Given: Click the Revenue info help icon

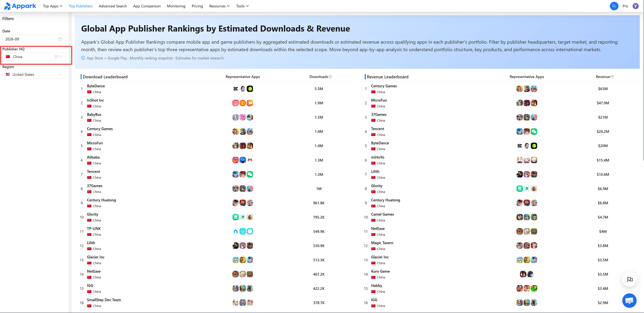Looking at the screenshot, I should pos(612,77).
